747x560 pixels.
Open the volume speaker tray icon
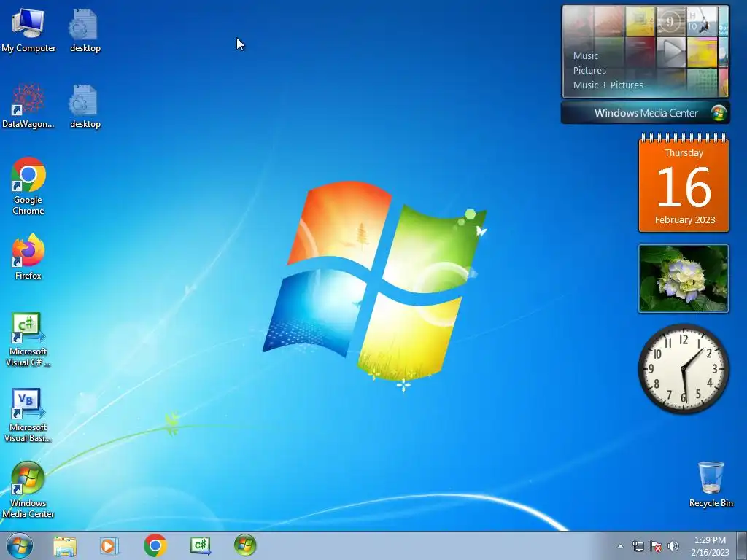point(673,547)
